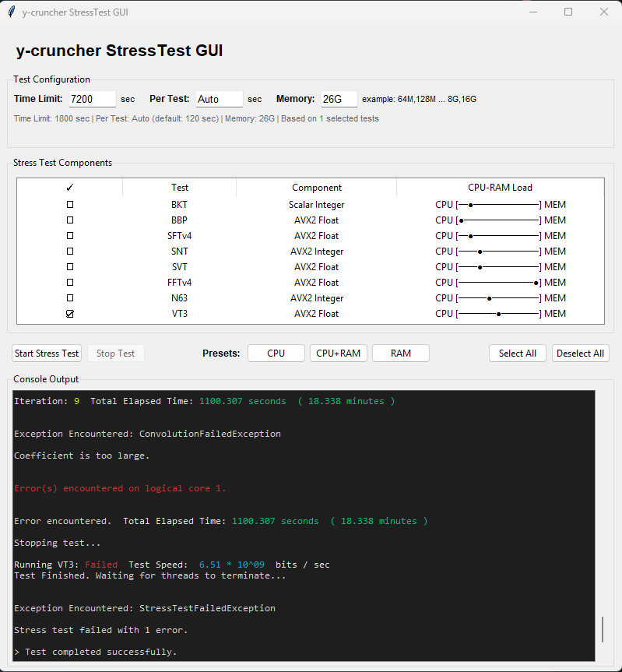The height and width of the screenshot is (672, 622).
Task: Check the BBP test checkbox
Action: [x=70, y=220]
